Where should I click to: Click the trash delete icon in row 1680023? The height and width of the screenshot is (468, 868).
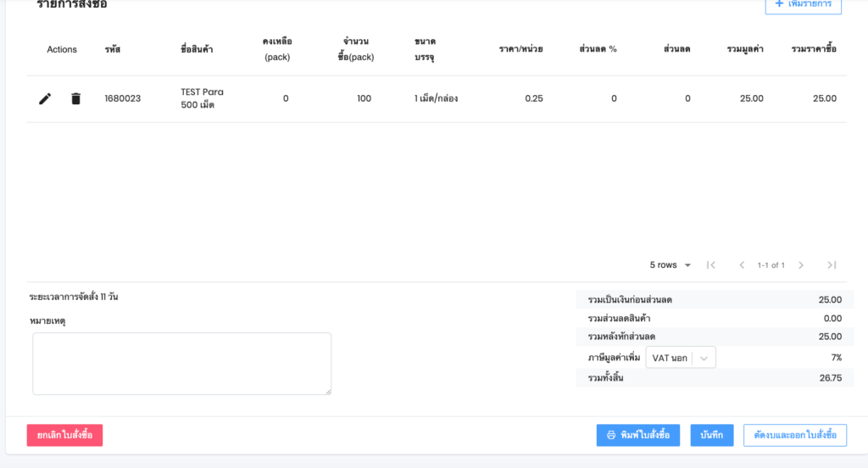75,98
